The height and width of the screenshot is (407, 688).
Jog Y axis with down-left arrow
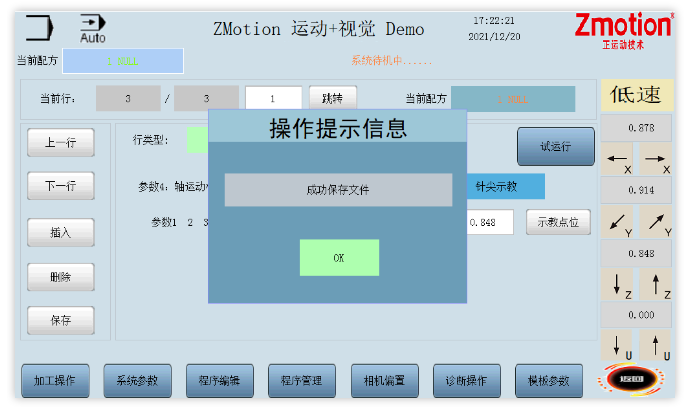tap(617, 222)
